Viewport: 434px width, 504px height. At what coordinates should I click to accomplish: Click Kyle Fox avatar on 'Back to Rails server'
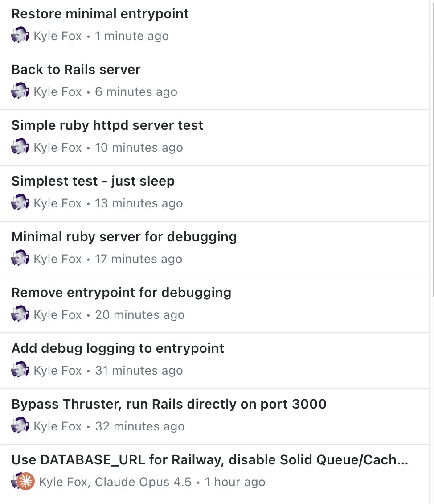[20, 91]
